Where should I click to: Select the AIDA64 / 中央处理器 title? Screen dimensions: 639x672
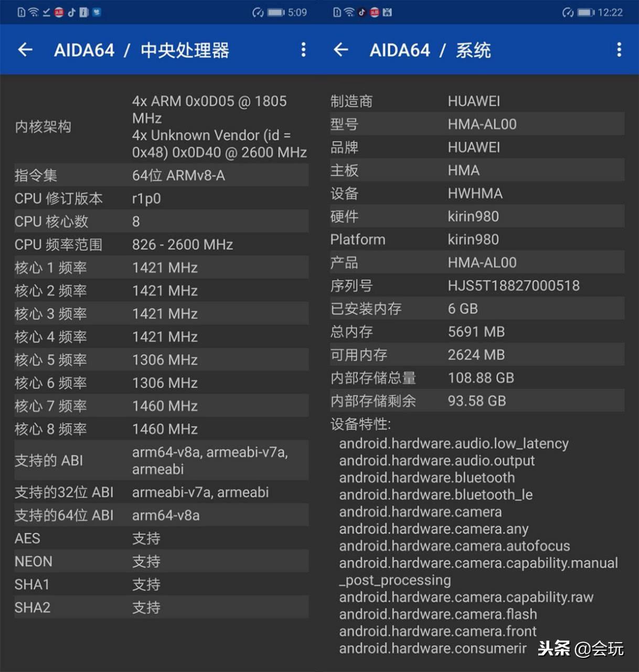(142, 50)
